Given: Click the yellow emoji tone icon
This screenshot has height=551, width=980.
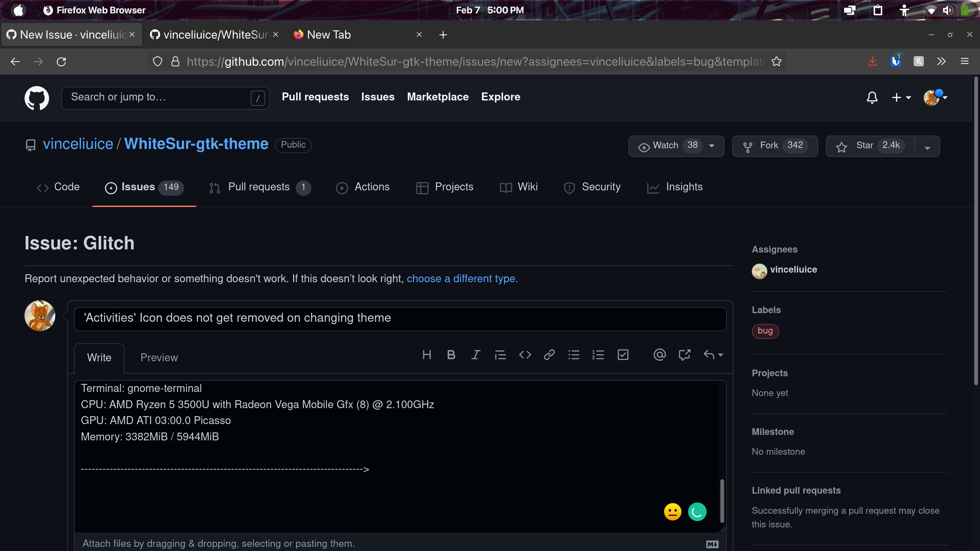Looking at the screenshot, I should pos(672,511).
